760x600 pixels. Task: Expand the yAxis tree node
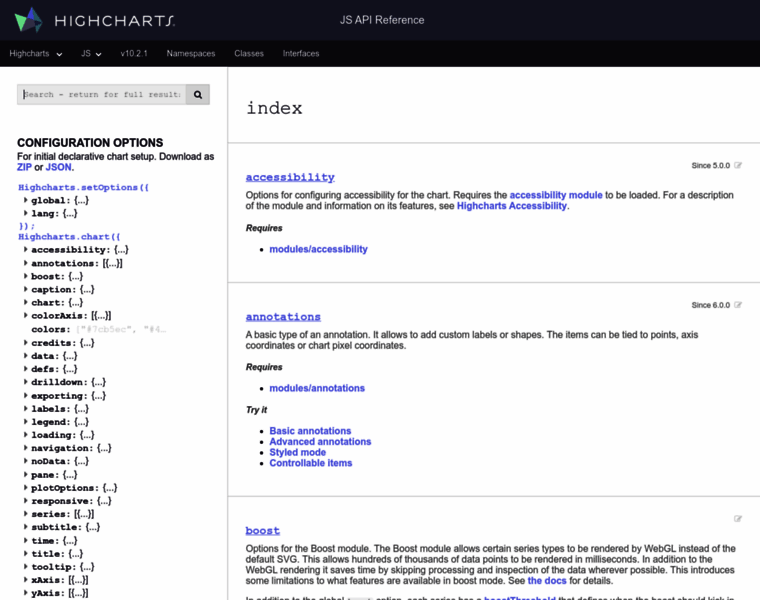pyautogui.click(x=26, y=592)
